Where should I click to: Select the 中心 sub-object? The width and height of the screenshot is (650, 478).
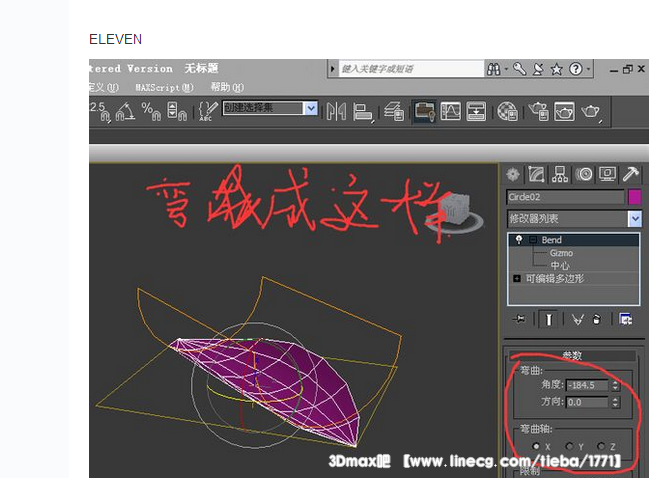[x=560, y=265]
